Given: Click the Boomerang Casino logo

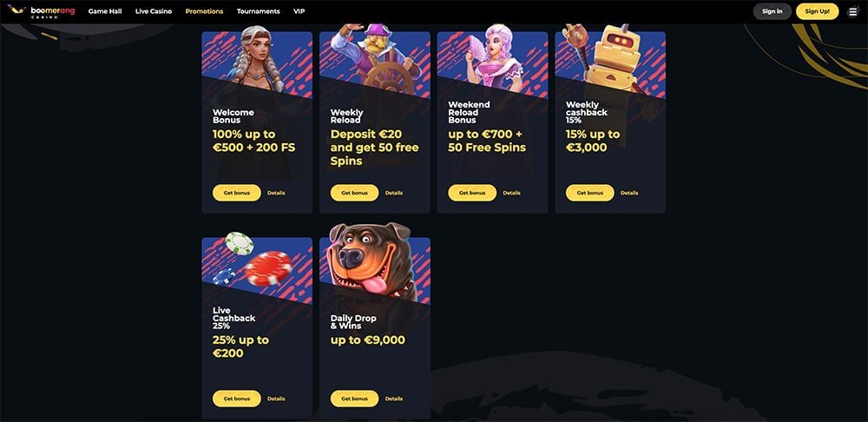Looking at the screenshot, I should 41,11.
